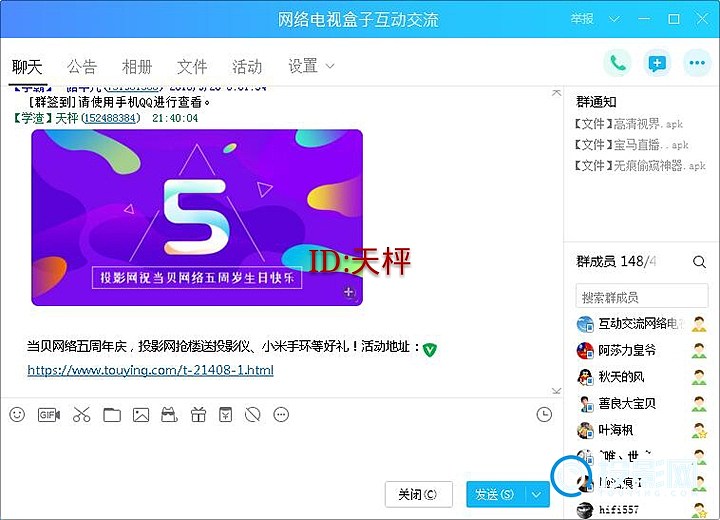This screenshot has height=520, width=720.
Task: Open the gift box icon
Action: [x=198, y=414]
